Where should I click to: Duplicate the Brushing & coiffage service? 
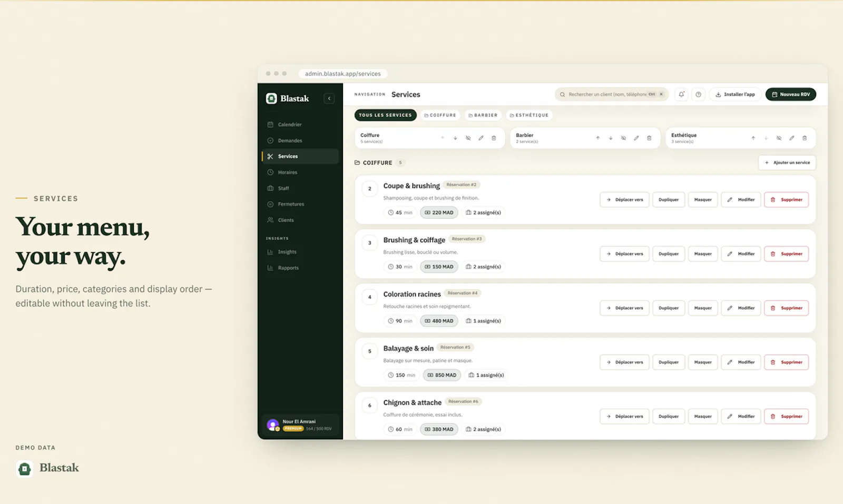click(669, 254)
